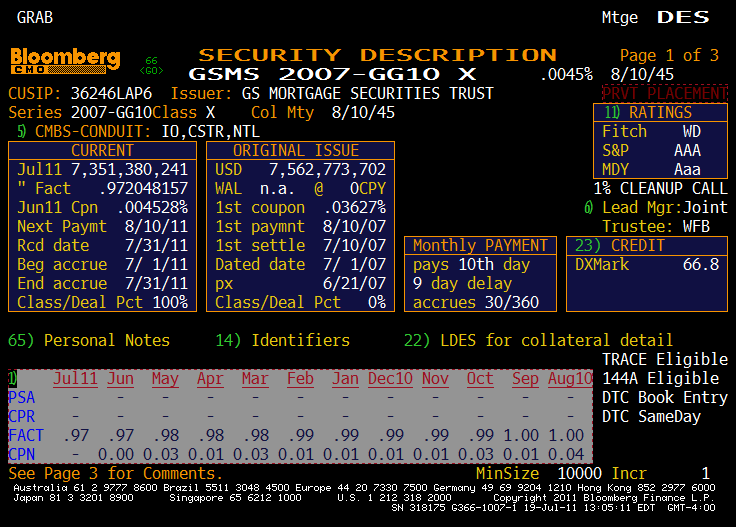
Task: Click the 144A Eligible text
Action: click(x=660, y=379)
